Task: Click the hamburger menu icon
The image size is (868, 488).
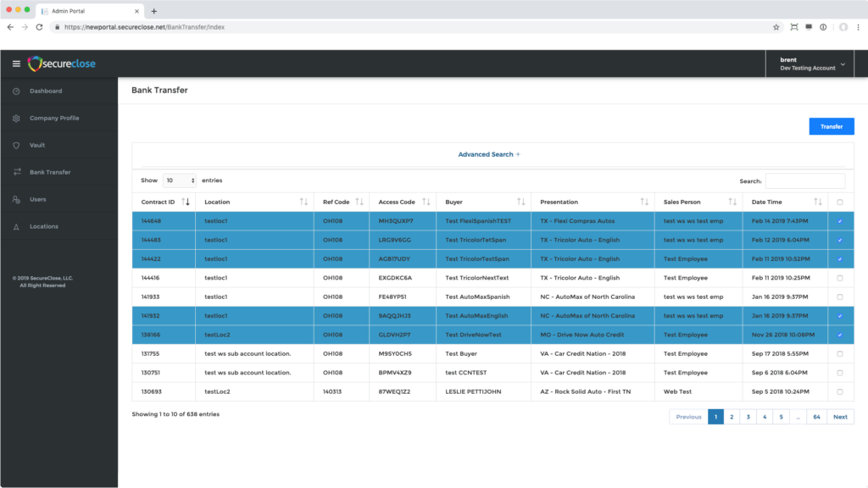Action: tap(16, 64)
